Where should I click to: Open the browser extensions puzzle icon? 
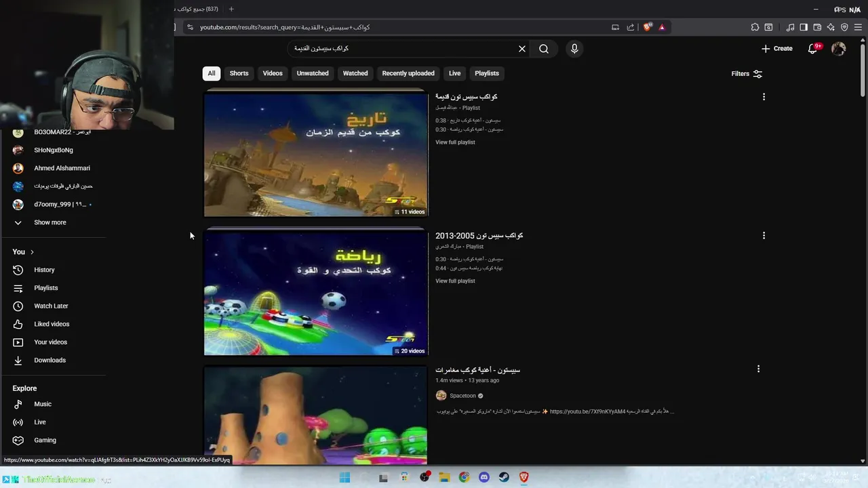pos(755,27)
